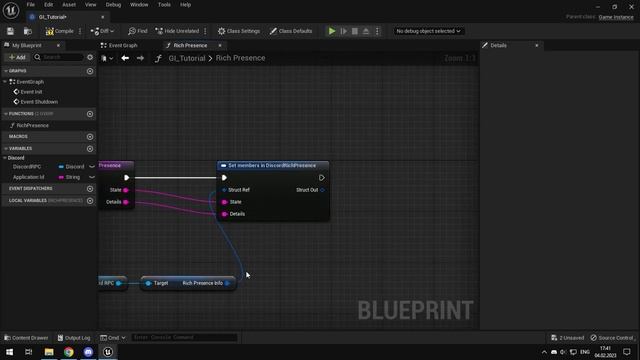Click the frame skip button

(344, 31)
